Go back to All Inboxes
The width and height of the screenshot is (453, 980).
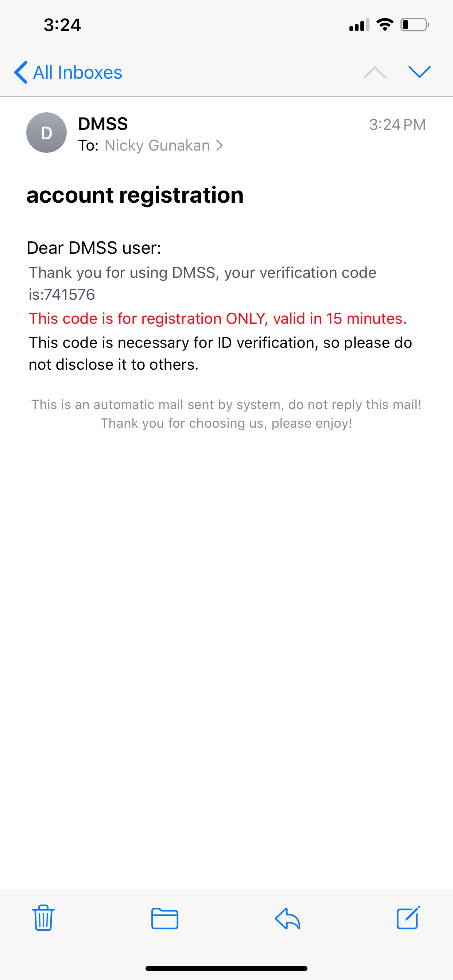(77, 72)
